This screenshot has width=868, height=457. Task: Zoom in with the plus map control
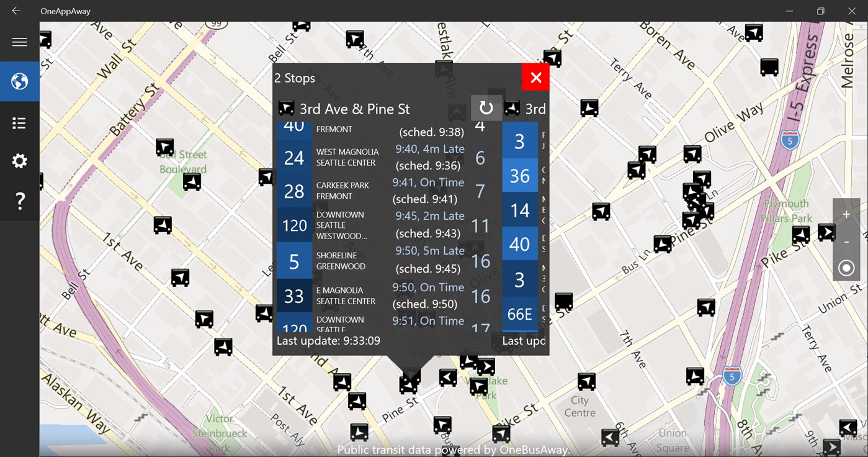click(x=846, y=214)
